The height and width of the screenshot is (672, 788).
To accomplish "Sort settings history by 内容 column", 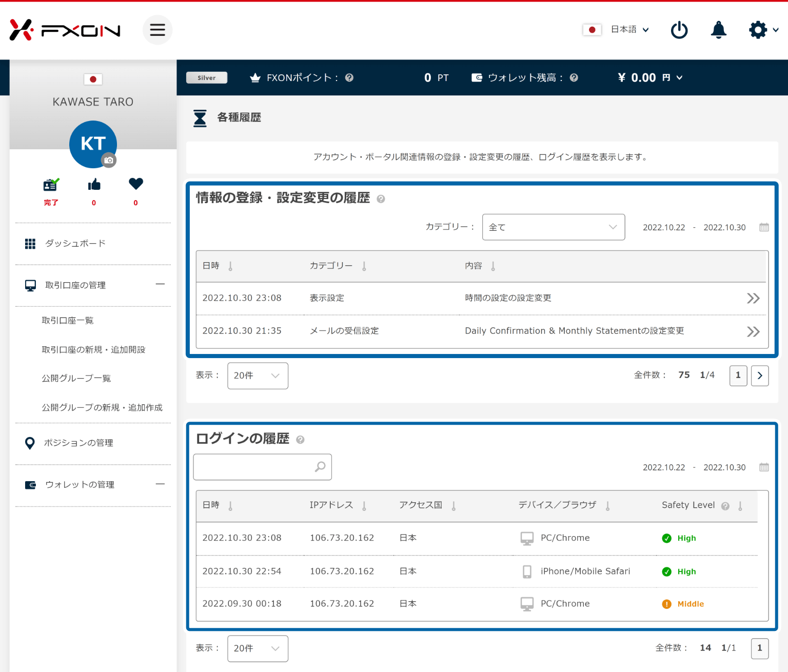I will pyautogui.click(x=493, y=266).
